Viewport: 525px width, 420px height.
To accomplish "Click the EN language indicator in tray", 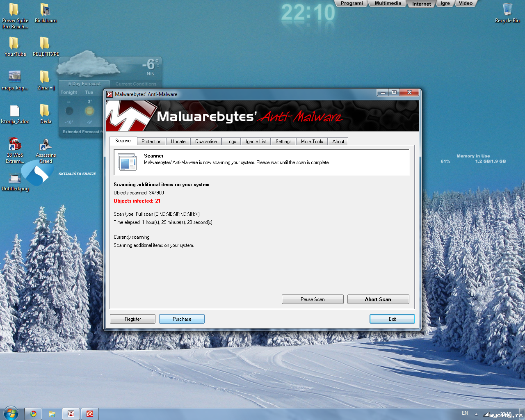I will point(465,413).
